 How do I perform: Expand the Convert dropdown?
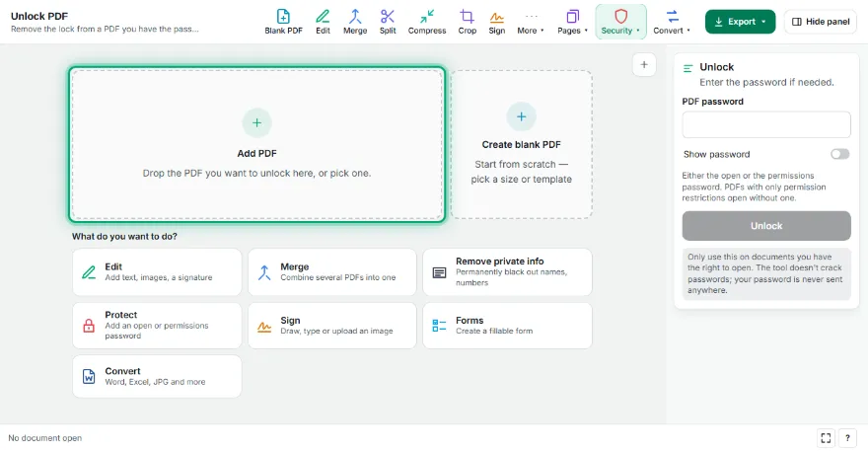tap(672, 22)
